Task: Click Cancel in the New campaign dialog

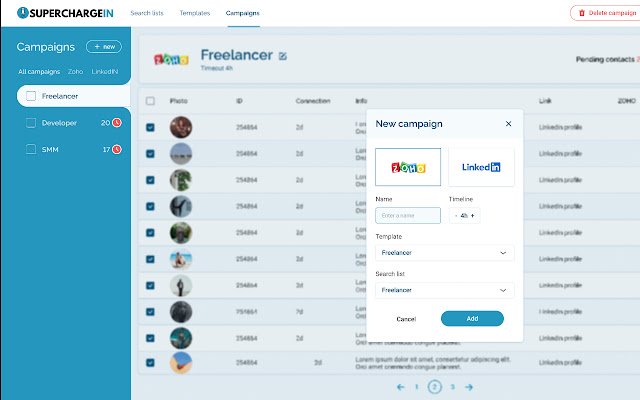Action: (x=406, y=319)
